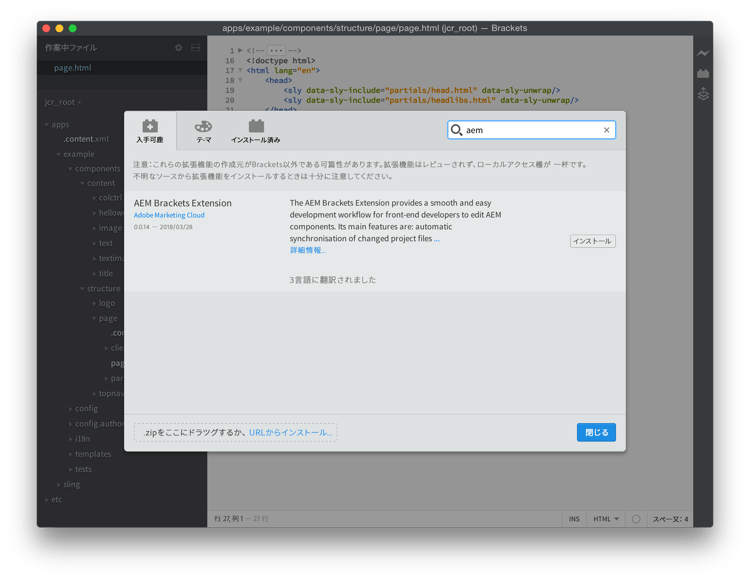The image size is (750, 580).
Task: Open .content.xml file in tree
Action: (x=86, y=139)
